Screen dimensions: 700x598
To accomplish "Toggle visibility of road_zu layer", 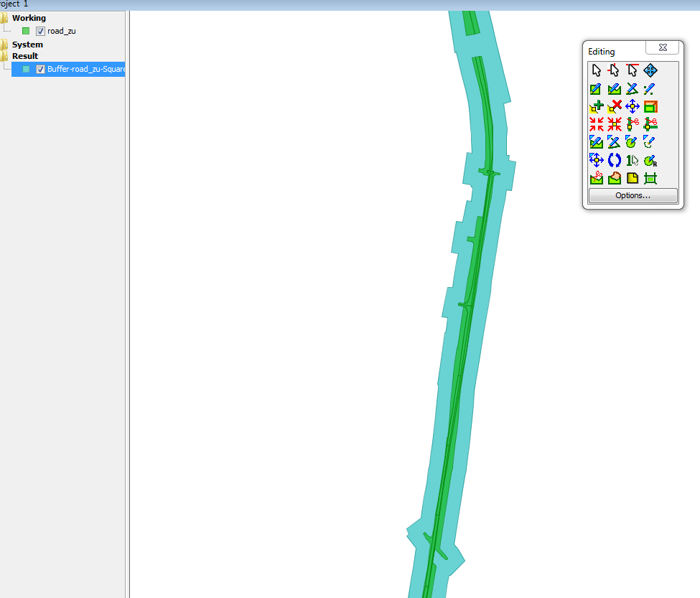I will point(40,31).
